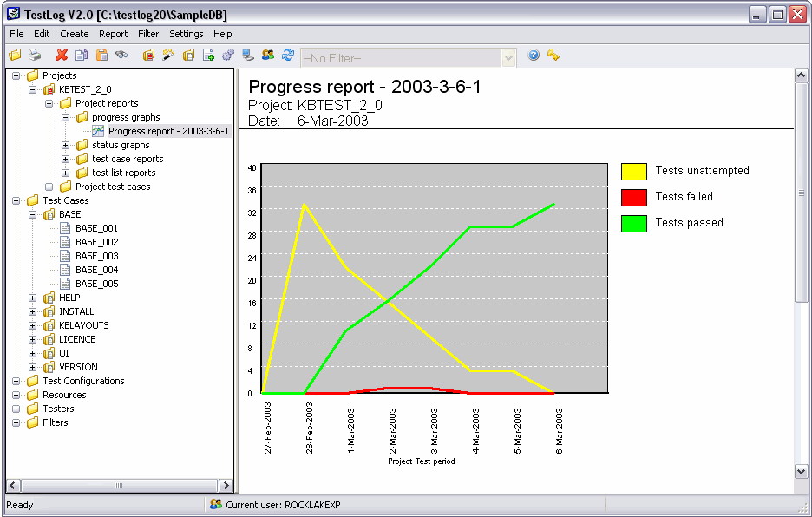812x517 pixels.
Task: Click the green Tests passed legend swatch
Action: (x=634, y=223)
